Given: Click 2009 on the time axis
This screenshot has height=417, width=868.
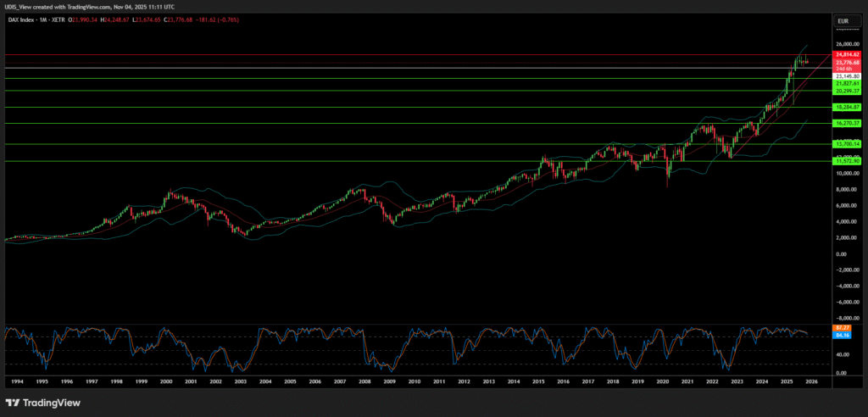Looking at the screenshot, I should pyautogui.click(x=389, y=383).
